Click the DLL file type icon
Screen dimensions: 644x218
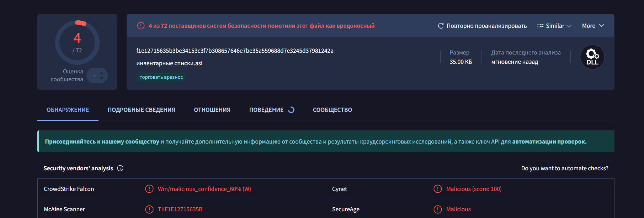click(x=592, y=57)
